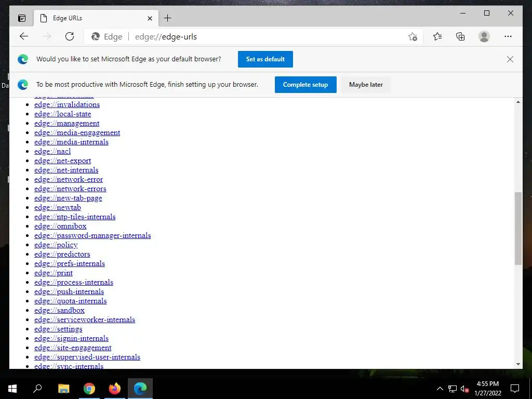Open the edge://signin-internals link
The image size is (532, 399).
71,338
